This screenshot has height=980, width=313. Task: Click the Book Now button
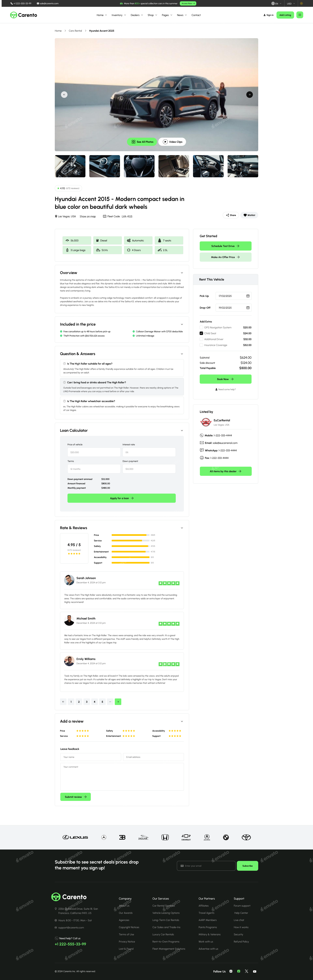click(x=225, y=379)
